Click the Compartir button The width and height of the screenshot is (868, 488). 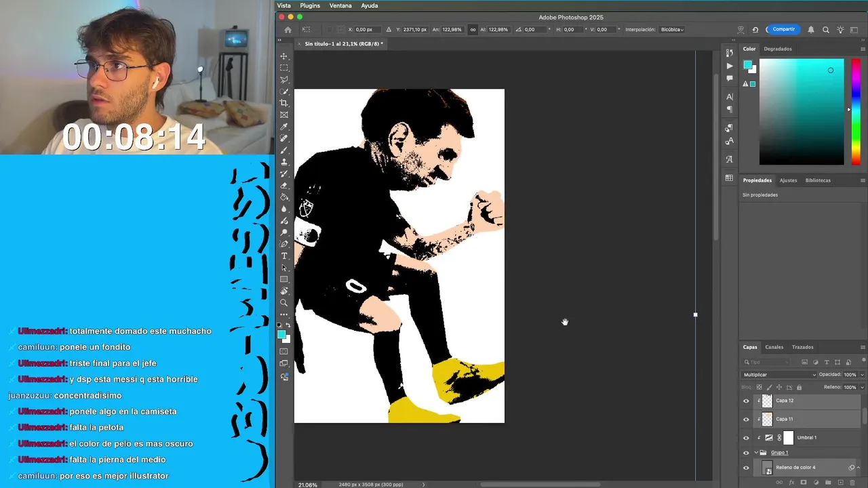783,29
